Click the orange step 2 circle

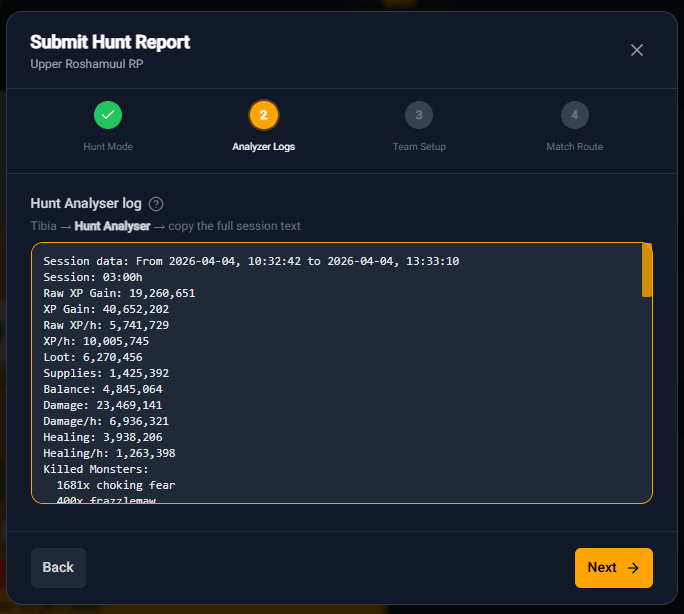[263, 115]
